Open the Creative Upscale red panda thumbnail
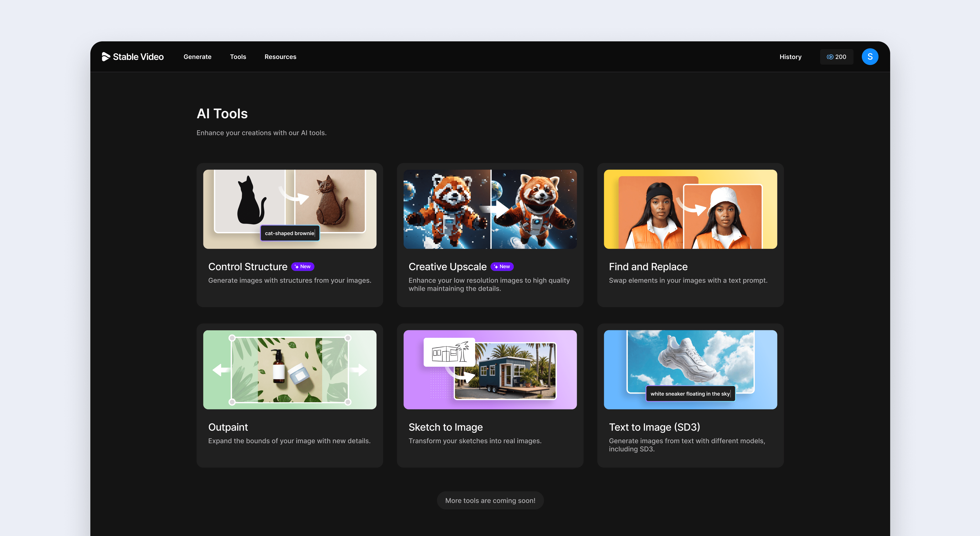The height and width of the screenshot is (536, 980). pyautogui.click(x=490, y=209)
